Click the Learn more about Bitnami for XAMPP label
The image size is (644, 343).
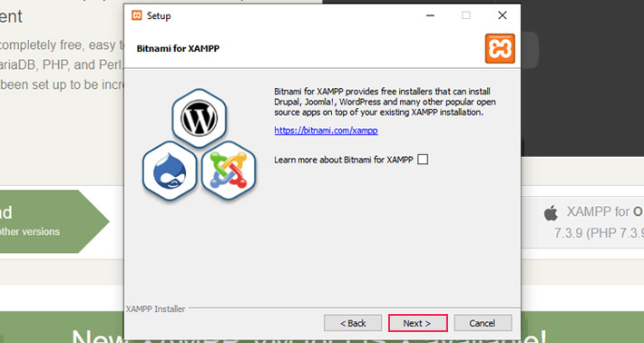click(344, 160)
